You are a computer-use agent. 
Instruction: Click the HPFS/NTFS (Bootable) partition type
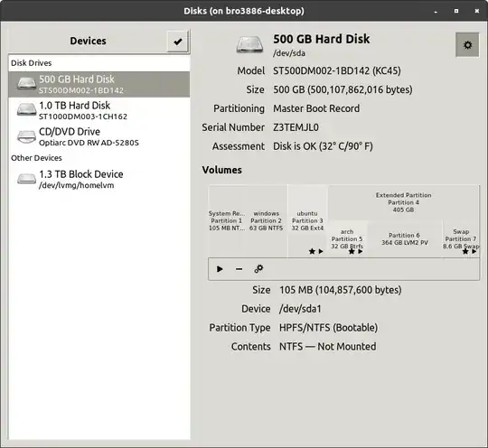pyautogui.click(x=329, y=328)
